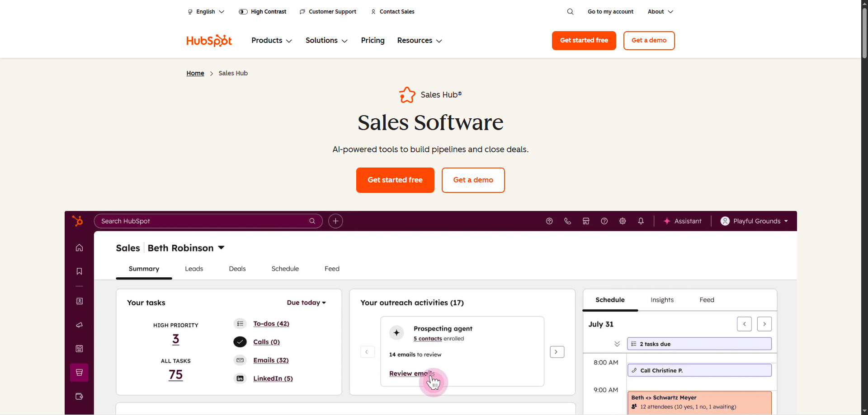Click the LinkedIn task icon
Screen dimensions: 868x415
[x=240, y=378]
